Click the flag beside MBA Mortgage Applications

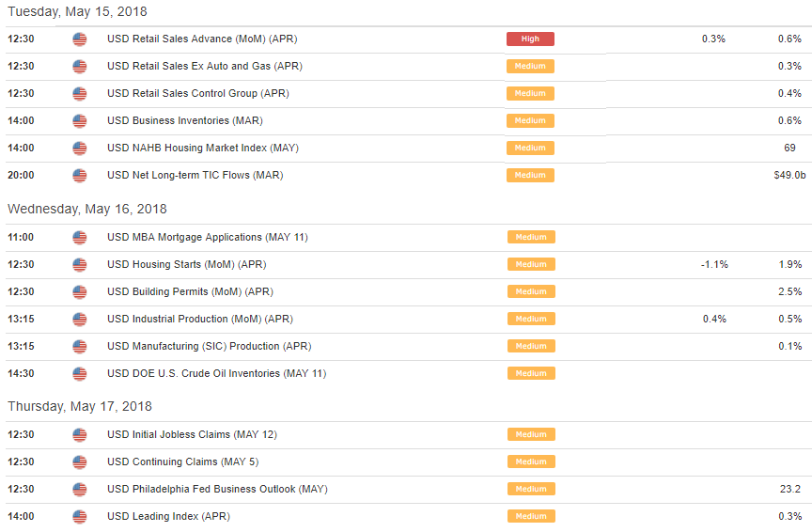coord(79,238)
